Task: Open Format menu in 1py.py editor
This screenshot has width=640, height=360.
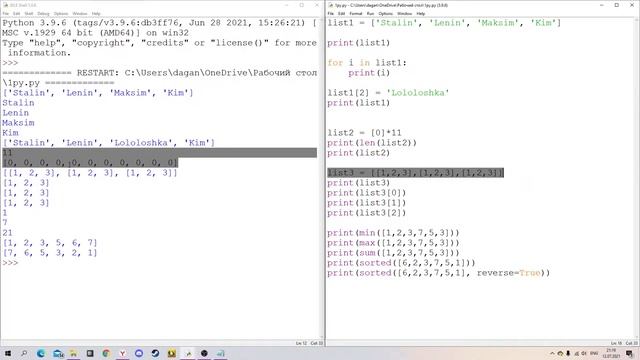Action: (356, 13)
